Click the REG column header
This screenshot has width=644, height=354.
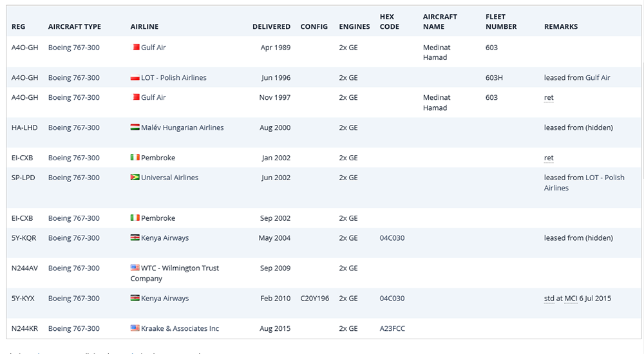coord(18,26)
